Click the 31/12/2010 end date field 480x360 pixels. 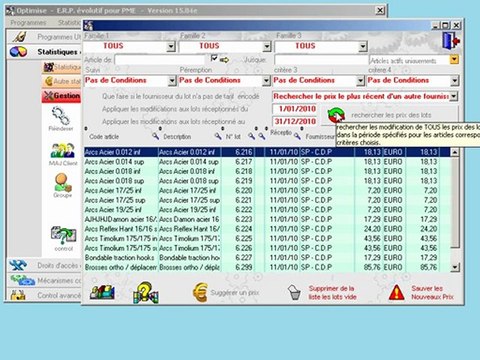[x=295, y=121]
